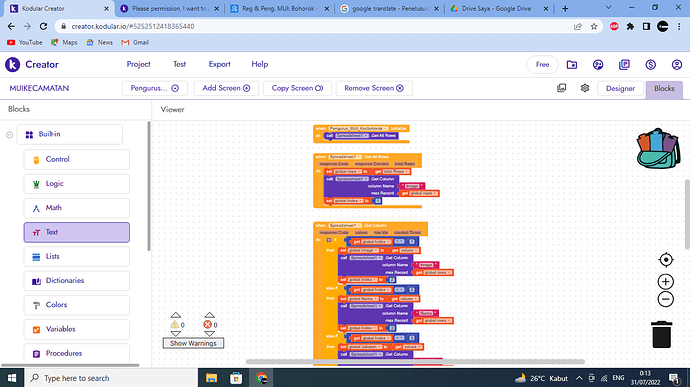Open the project folder icon in the header

pos(572,65)
